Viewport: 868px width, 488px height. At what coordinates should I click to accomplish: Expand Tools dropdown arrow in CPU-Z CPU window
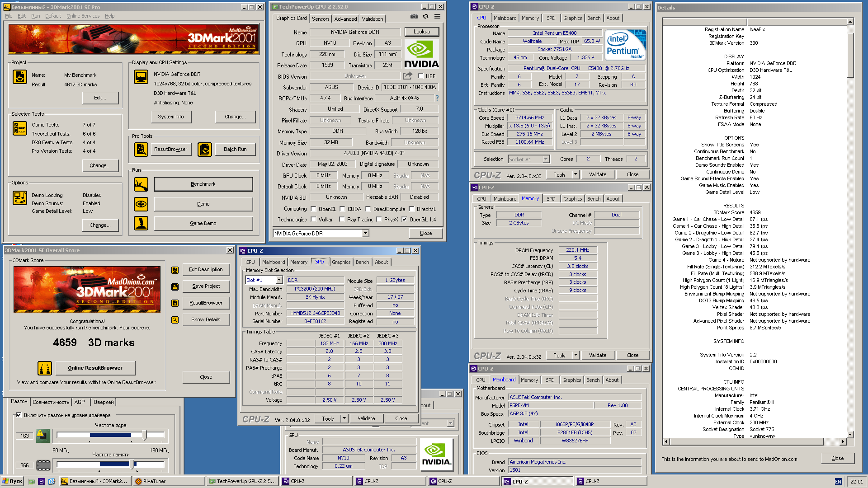pos(576,174)
